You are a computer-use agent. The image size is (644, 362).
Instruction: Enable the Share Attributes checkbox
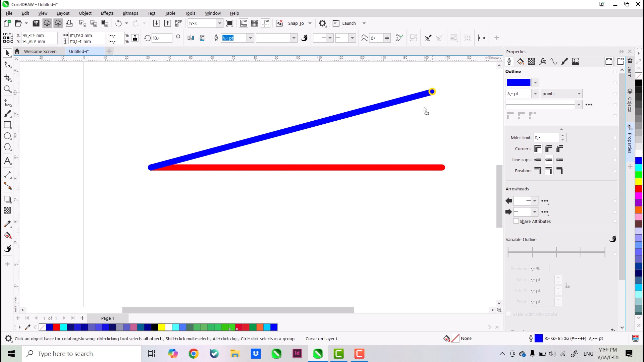point(516,221)
